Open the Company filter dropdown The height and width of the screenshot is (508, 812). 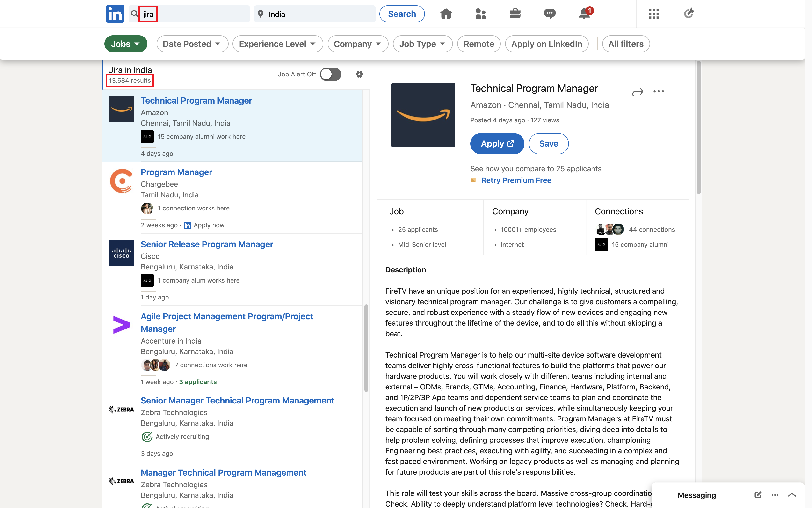tap(358, 44)
